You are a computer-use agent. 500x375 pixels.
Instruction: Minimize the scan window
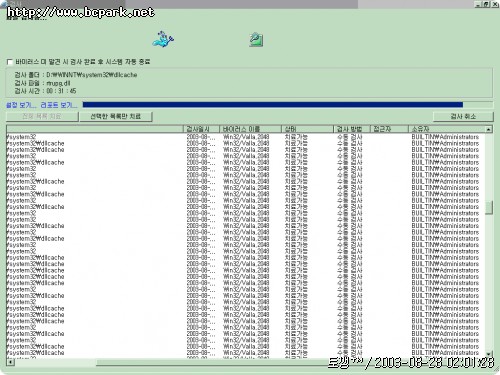[478, 4]
